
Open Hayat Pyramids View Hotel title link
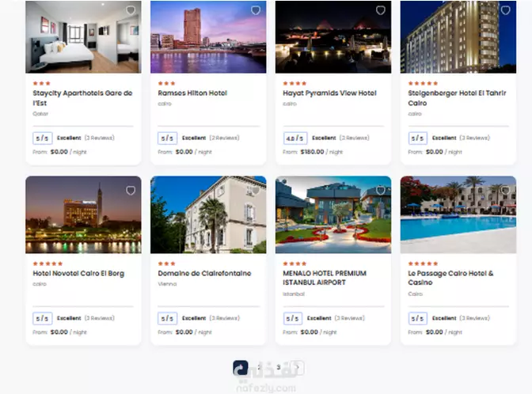(x=329, y=93)
